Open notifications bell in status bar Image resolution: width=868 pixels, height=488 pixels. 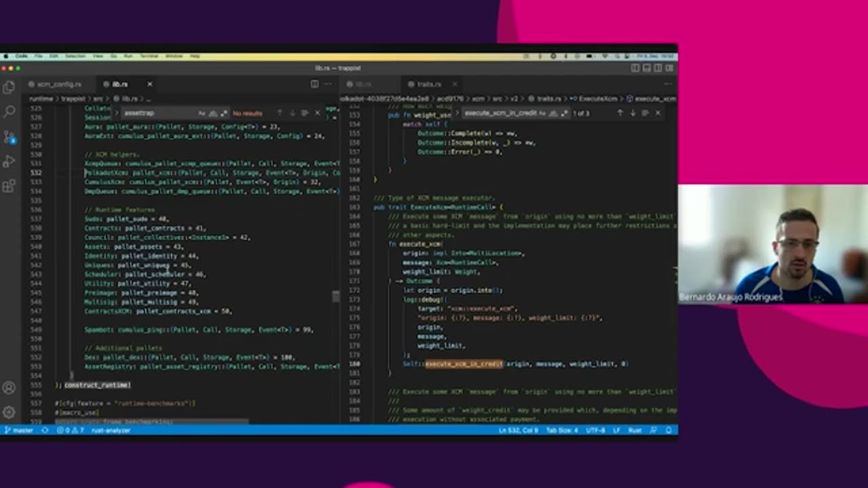[669, 430]
